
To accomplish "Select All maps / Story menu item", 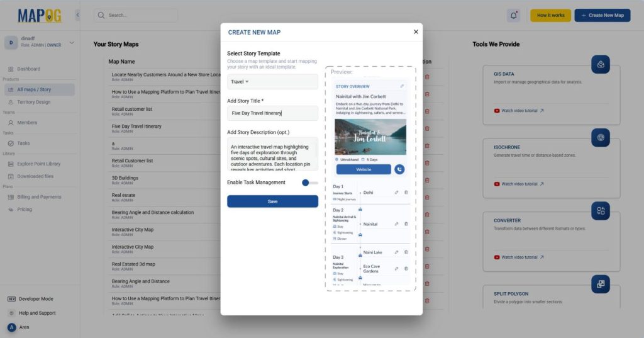I will (40, 89).
